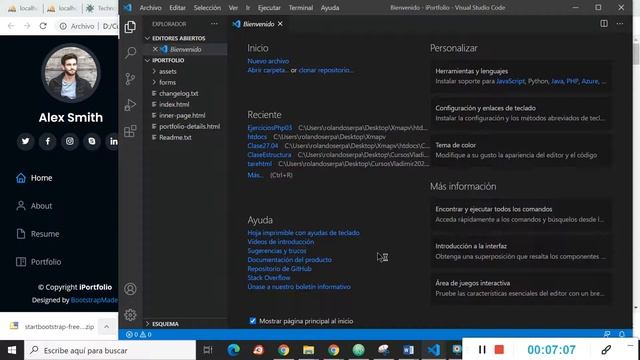Open the Selección menu
Screen dimensions: 640x360
(207, 7)
